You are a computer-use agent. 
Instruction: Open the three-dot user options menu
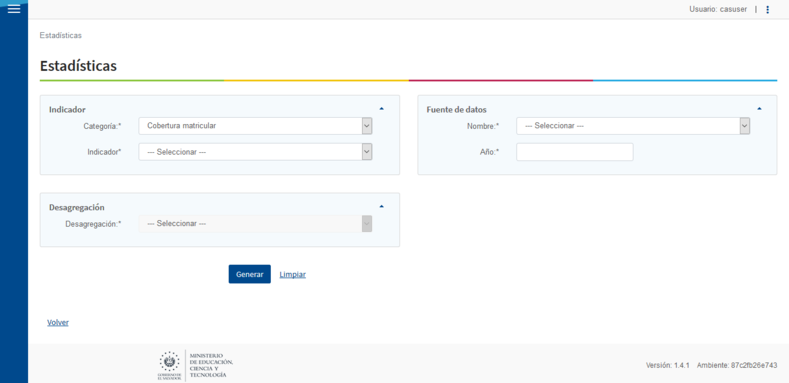coord(767,10)
